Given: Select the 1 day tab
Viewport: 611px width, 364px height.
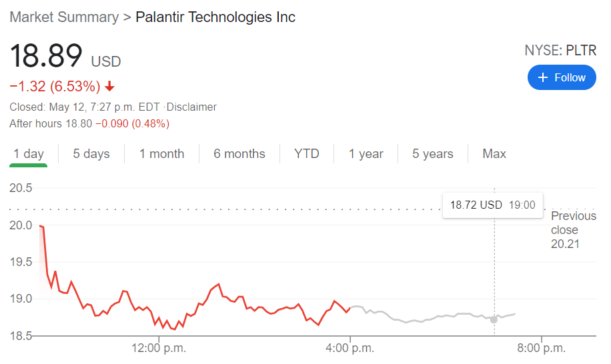Looking at the screenshot, I should pyautogui.click(x=29, y=154).
